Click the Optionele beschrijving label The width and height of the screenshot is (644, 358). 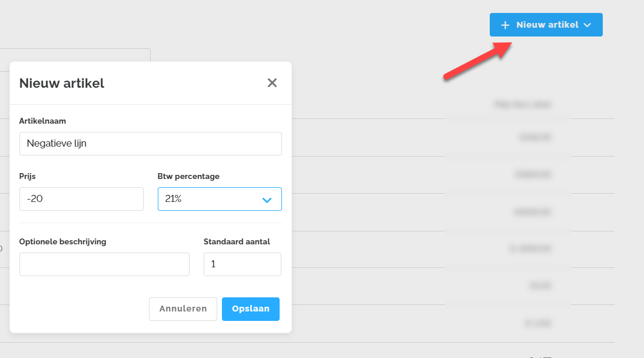(x=62, y=241)
